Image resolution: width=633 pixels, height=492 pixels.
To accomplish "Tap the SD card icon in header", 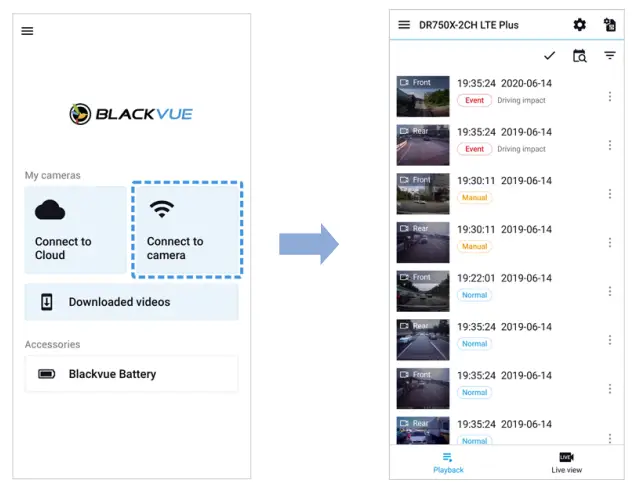I will tap(610, 25).
